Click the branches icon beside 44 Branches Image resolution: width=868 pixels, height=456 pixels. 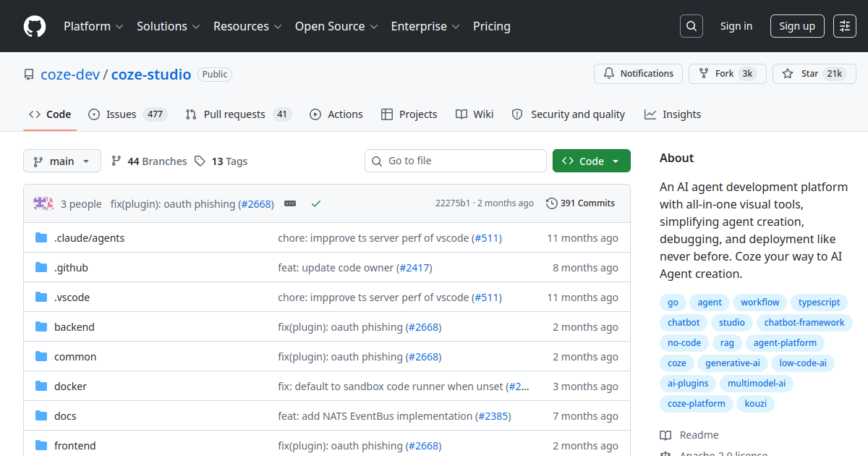point(116,161)
